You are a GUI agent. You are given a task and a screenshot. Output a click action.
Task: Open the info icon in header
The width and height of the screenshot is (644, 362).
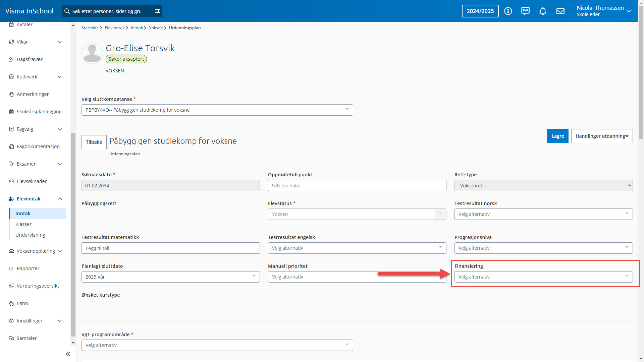coord(508,11)
